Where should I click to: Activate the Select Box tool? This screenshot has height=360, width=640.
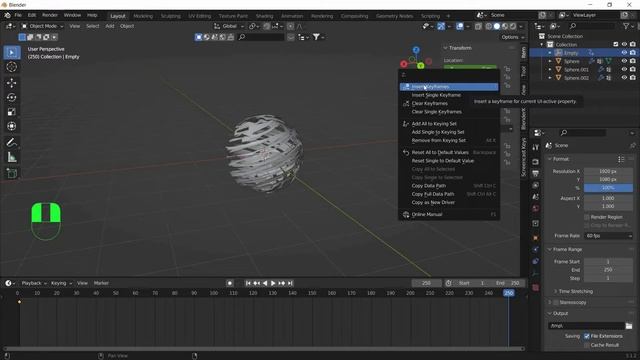click(11, 53)
